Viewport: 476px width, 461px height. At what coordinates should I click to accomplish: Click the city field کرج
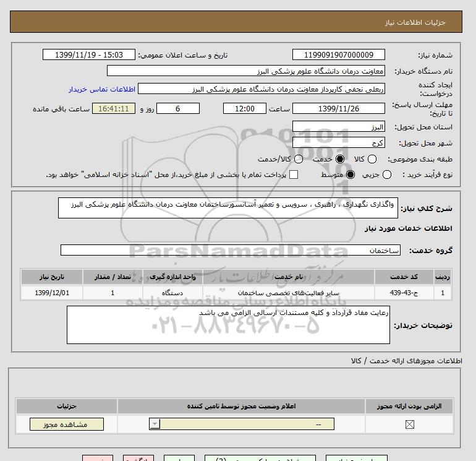pyautogui.click(x=339, y=142)
